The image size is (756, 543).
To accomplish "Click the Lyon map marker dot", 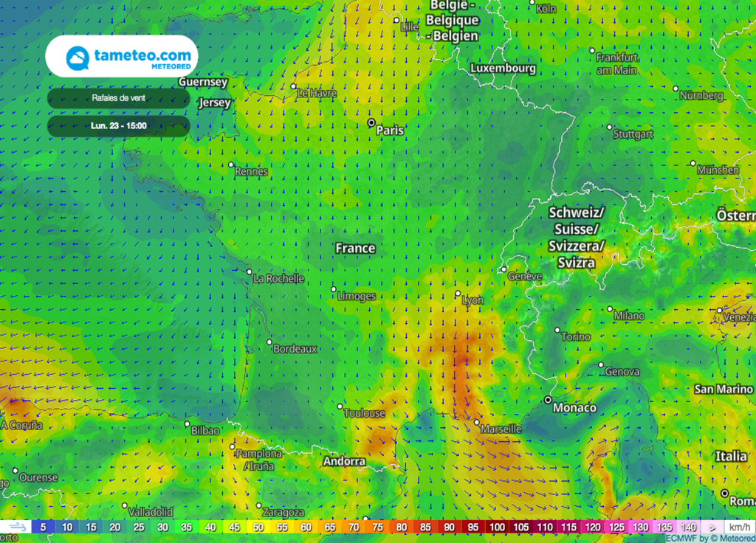I will (458, 293).
